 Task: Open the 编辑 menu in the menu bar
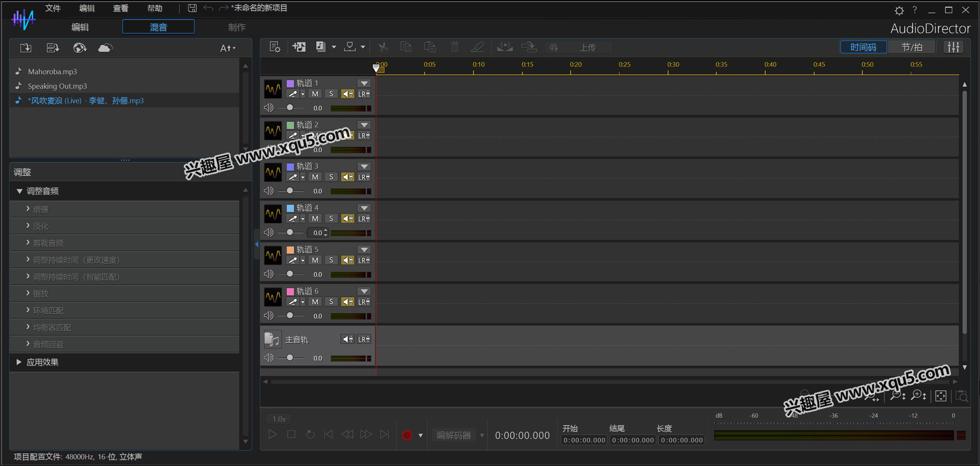[87, 8]
